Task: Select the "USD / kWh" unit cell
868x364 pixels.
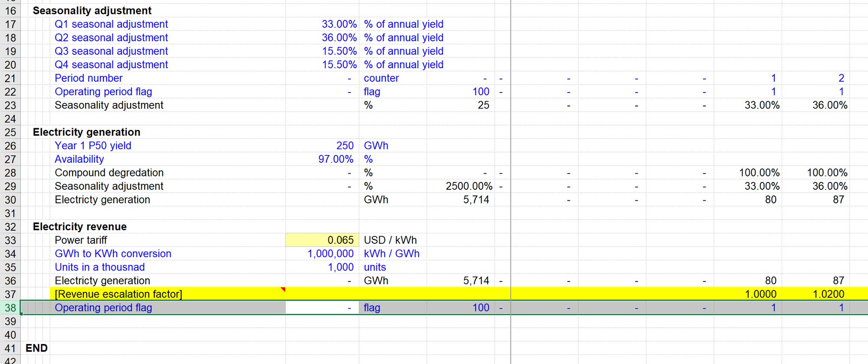Action: (390, 240)
